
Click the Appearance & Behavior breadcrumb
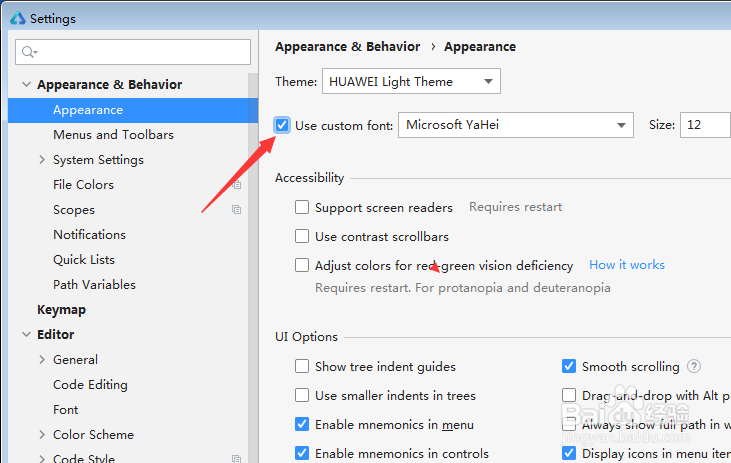[x=347, y=47]
